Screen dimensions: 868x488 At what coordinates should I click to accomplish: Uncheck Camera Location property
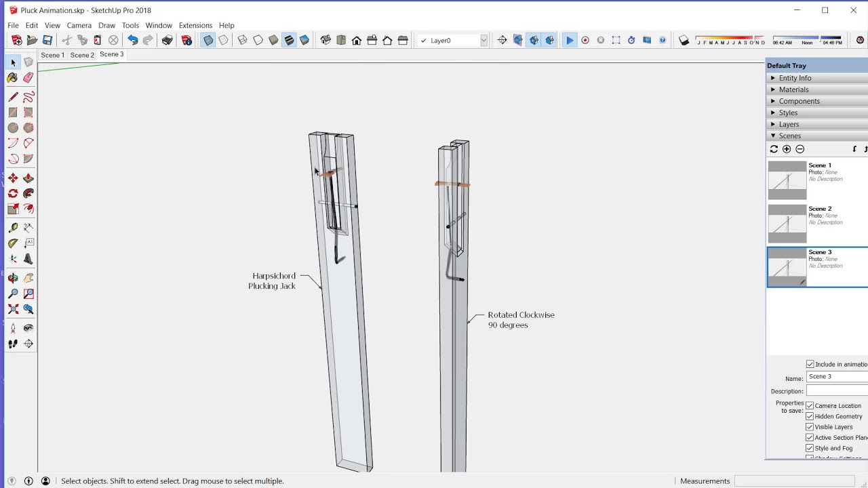coord(810,406)
